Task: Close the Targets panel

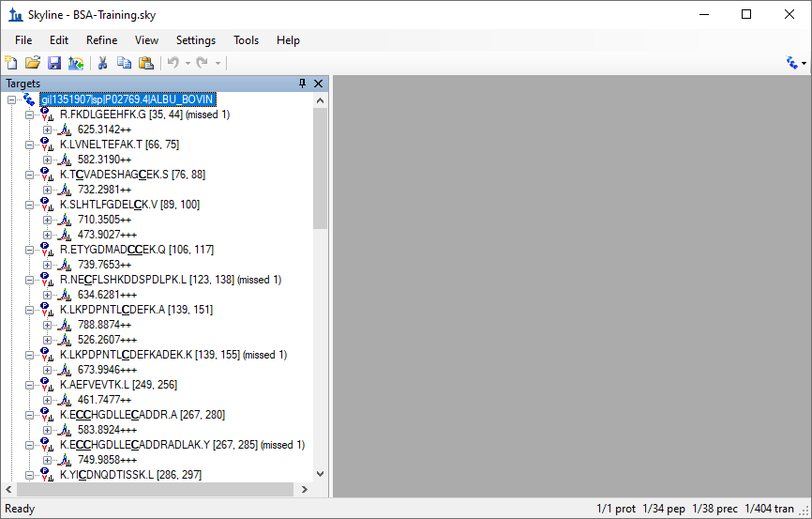Action: pos(319,84)
